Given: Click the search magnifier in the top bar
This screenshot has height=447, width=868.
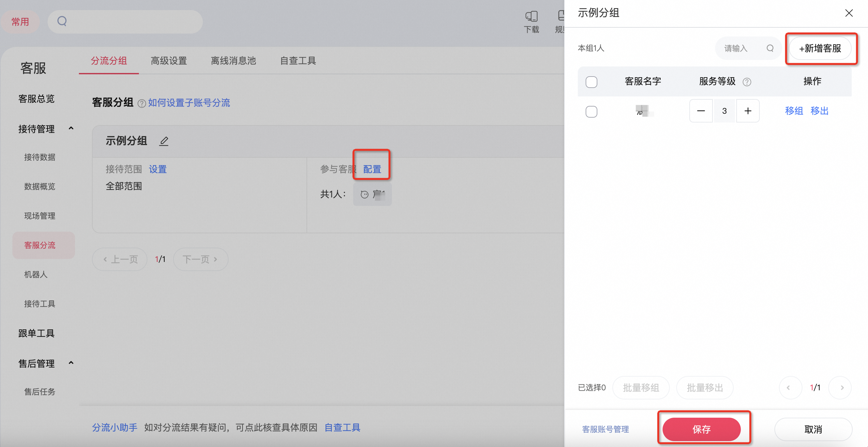Looking at the screenshot, I should 62,21.
